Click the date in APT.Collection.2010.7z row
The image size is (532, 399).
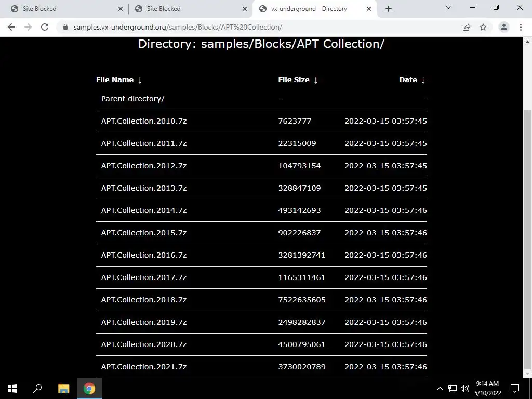386,121
